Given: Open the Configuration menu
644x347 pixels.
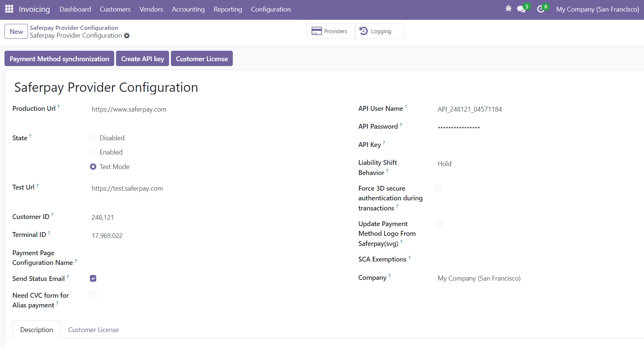Looking at the screenshot, I should pyautogui.click(x=271, y=9).
